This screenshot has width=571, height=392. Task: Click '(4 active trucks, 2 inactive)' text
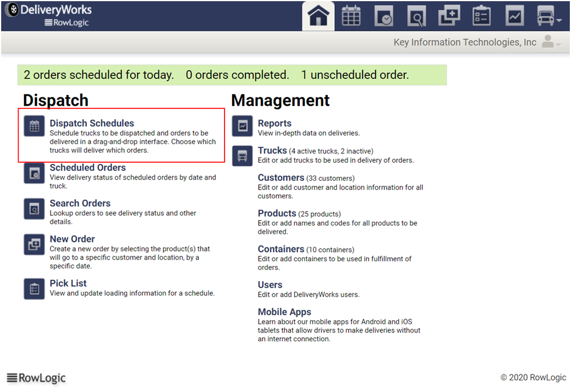pyautogui.click(x=331, y=151)
